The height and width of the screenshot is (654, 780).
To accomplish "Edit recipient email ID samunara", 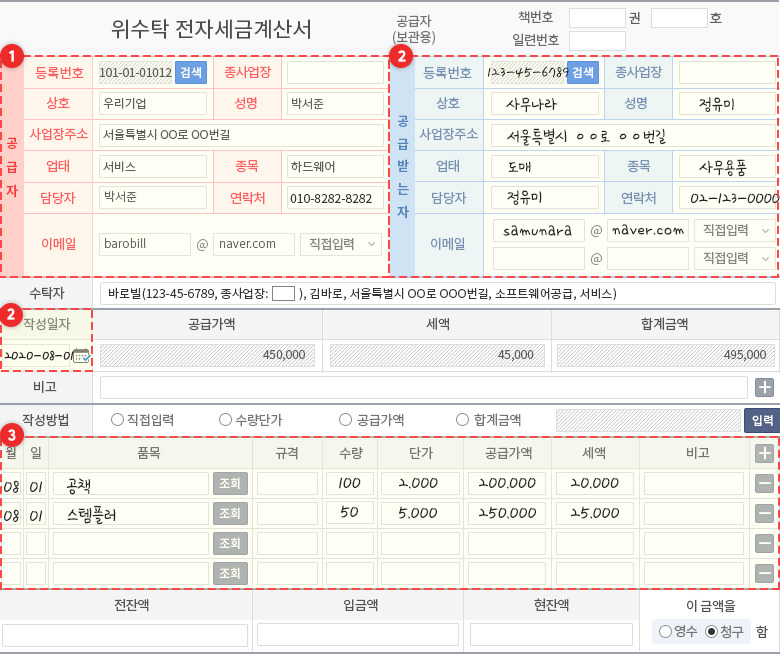I will point(539,230).
